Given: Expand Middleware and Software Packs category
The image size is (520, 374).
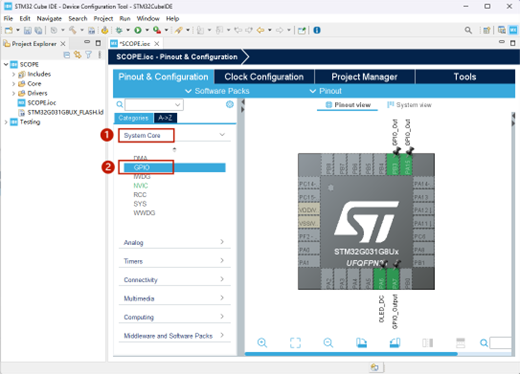Looking at the screenshot, I should pos(222,335).
